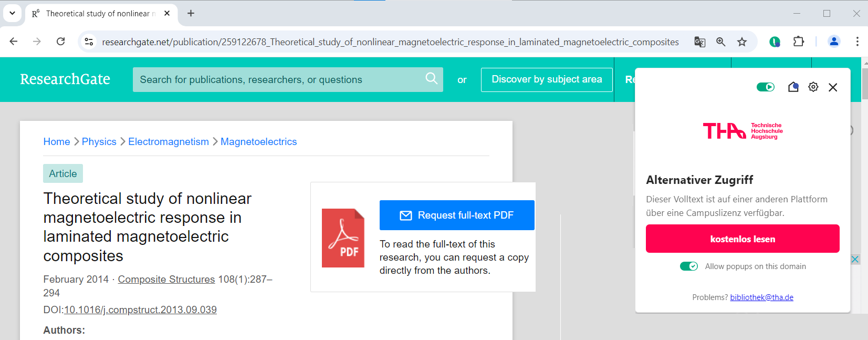The height and width of the screenshot is (340, 868).
Task: Toggle the extension on/off switch
Action: tap(765, 87)
